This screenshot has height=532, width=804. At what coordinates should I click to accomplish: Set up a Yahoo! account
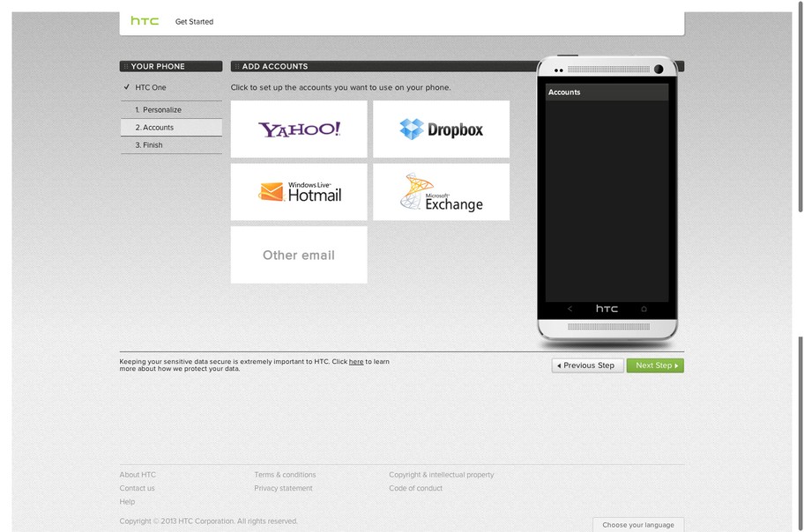(299, 129)
